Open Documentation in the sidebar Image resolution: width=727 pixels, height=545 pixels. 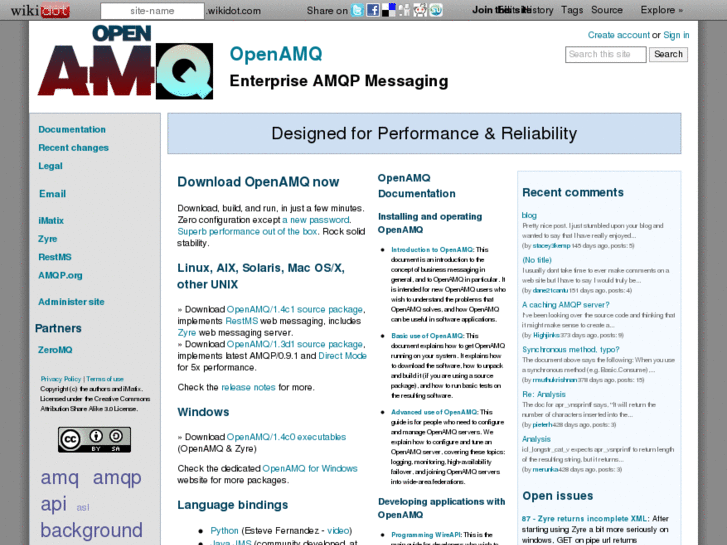[x=72, y=129]
